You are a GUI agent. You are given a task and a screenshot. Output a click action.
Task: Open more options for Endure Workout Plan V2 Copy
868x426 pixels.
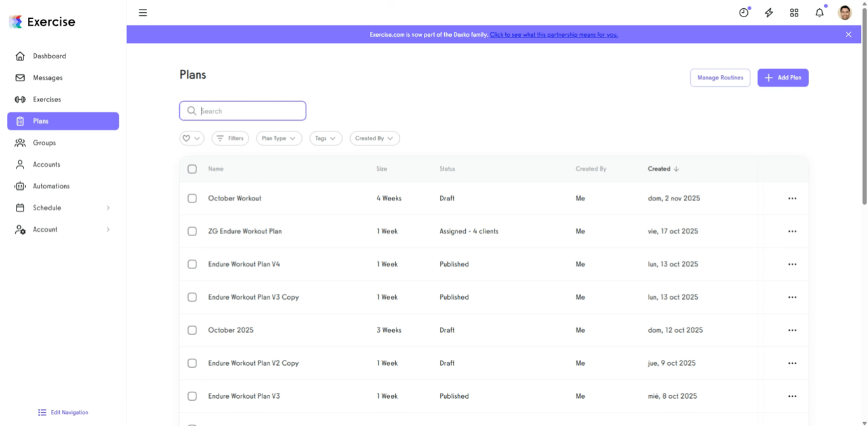[x=792, y=364]
